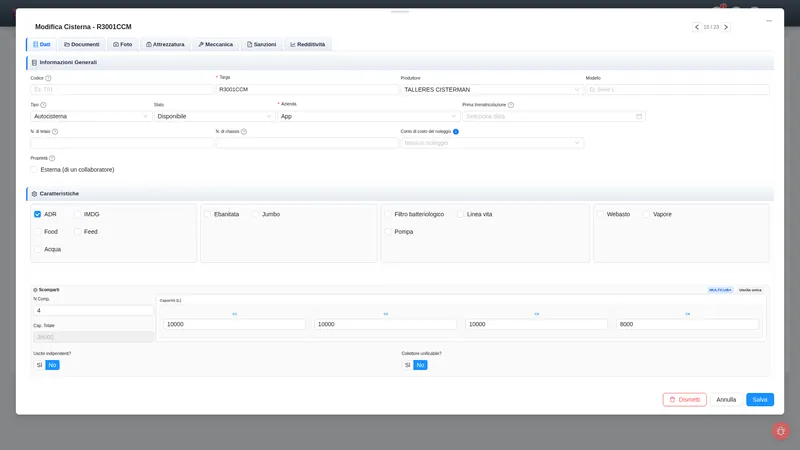Show help icon next to Proprietà
800x450 pixels.
click(52, 158)
